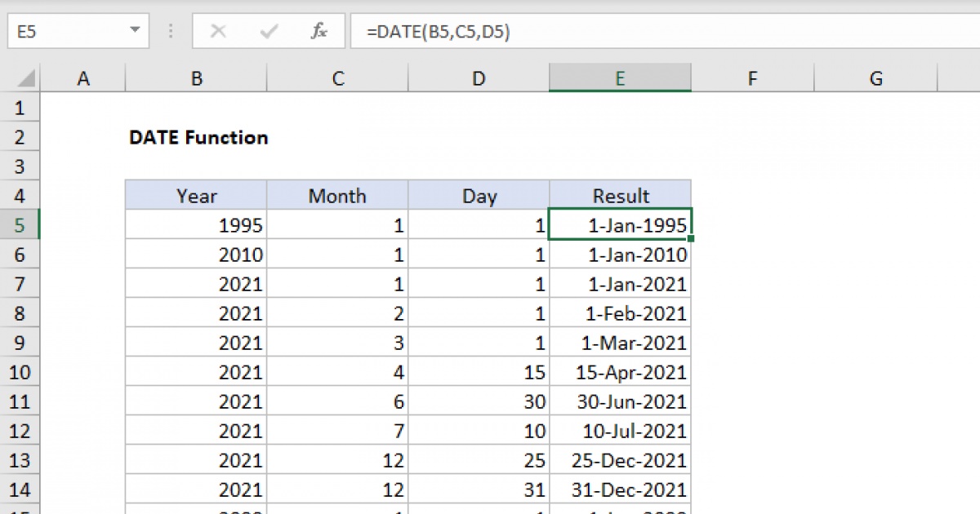Select row 10 header
980x514 pixels.
coord(20,372)
